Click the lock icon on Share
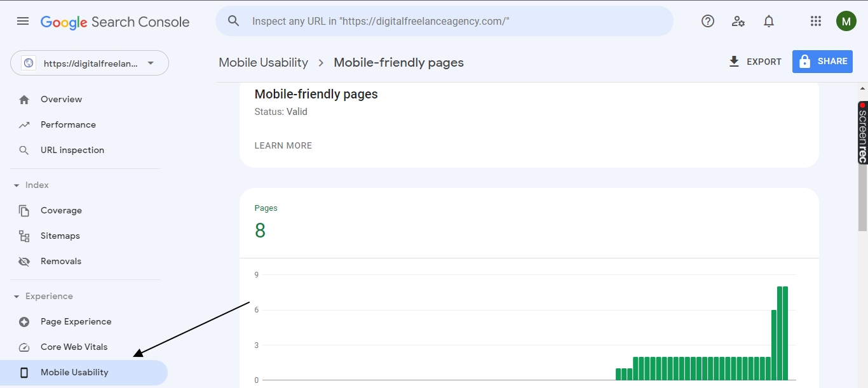This screenshot has width=868, height=388. click(804, 62)
